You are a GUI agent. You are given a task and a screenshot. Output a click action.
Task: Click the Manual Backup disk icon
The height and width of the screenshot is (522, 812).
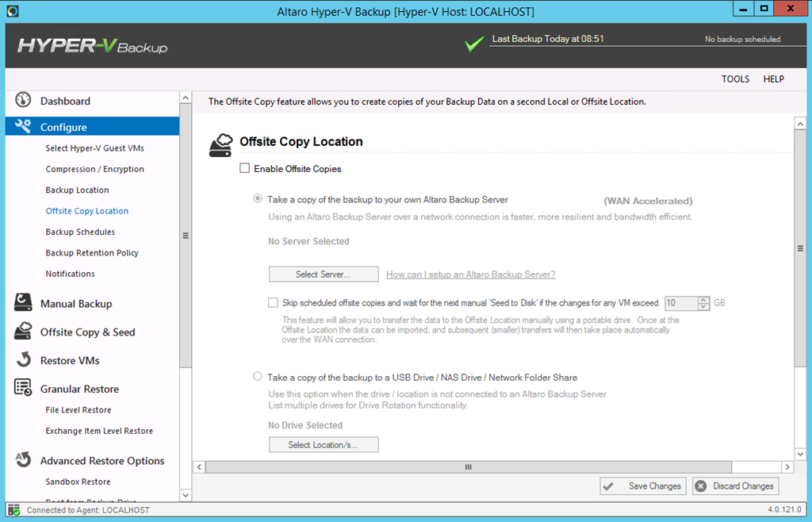tap(23, 302)
